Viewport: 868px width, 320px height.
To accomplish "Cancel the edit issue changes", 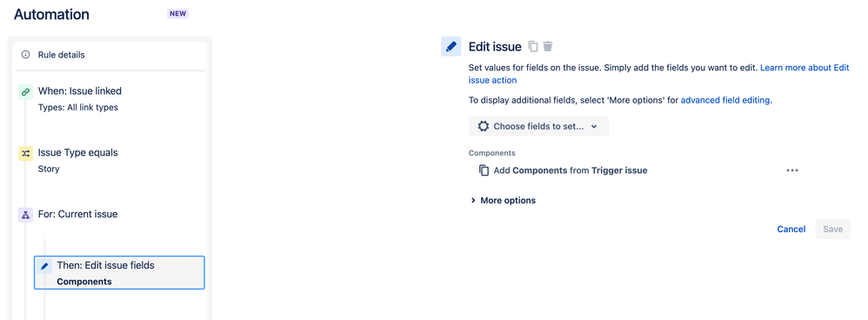I will pos(791,230).
